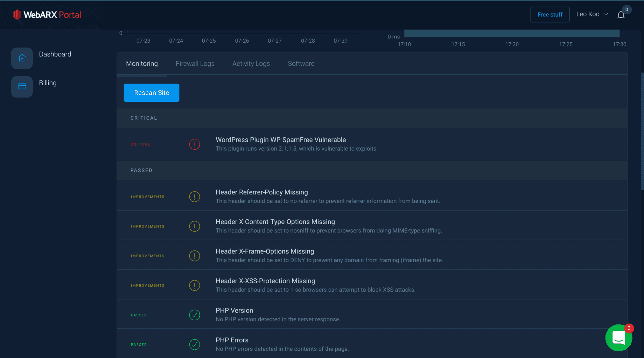Viewport: 644px width, 358px height.
Task: Click the PHP Version passed checkmark icon
Action: 195,315
